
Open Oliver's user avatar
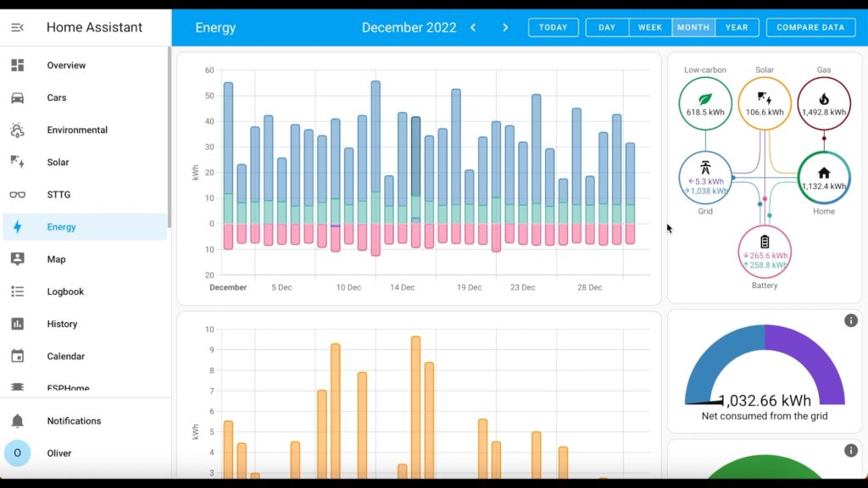click(17, 453)
